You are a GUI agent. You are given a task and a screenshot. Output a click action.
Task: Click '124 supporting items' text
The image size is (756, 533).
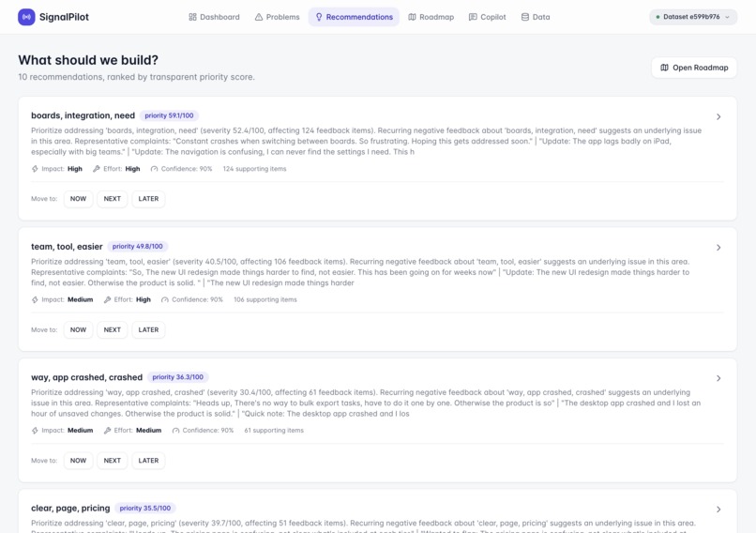254,169
